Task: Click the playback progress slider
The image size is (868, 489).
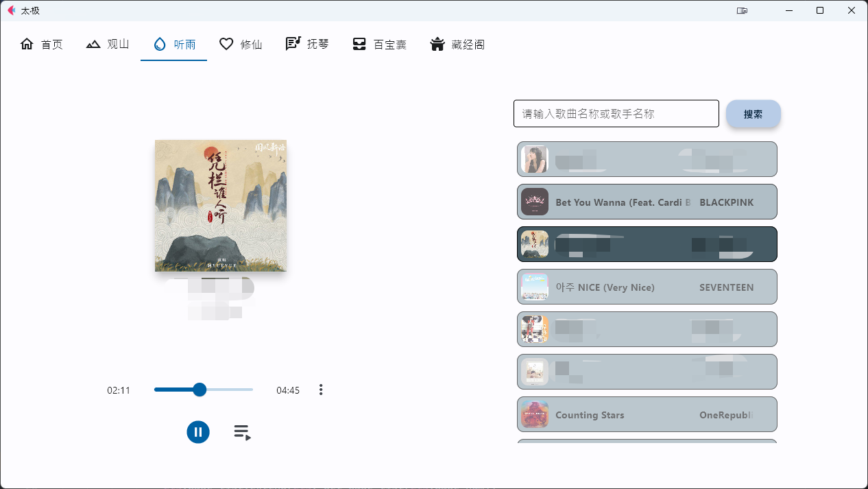Action: [204, 390]
